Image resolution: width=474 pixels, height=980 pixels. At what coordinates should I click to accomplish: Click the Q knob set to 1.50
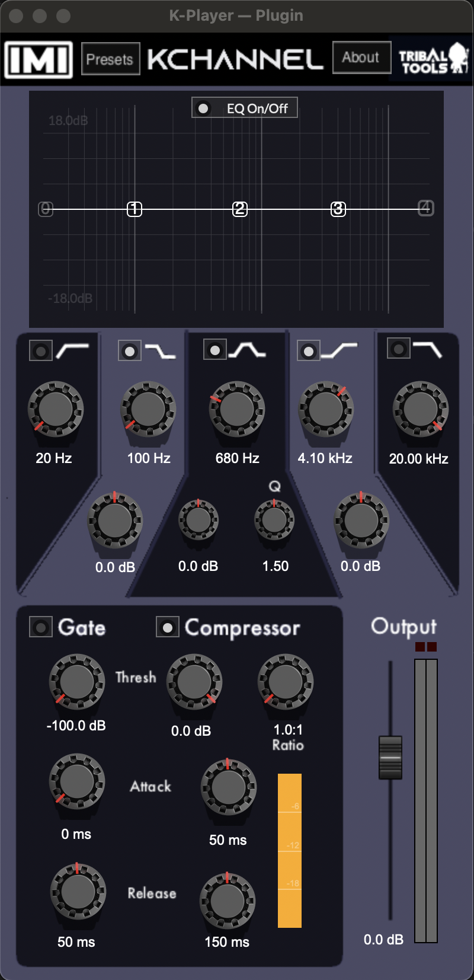(274, 520)
